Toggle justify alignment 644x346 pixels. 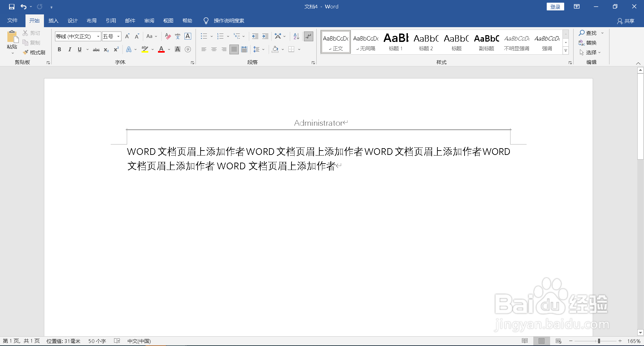tap(234, 50)
